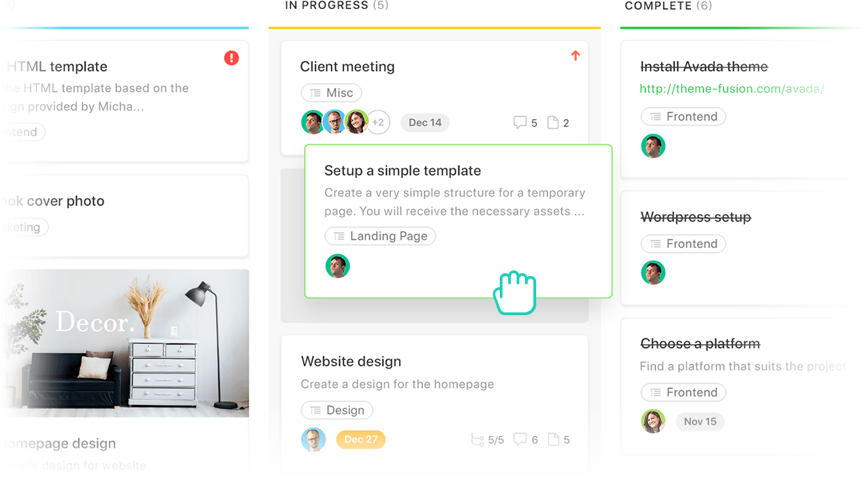Click assignee avatar on Choose a platform card

pyautogui.click(x=653, y=422)
